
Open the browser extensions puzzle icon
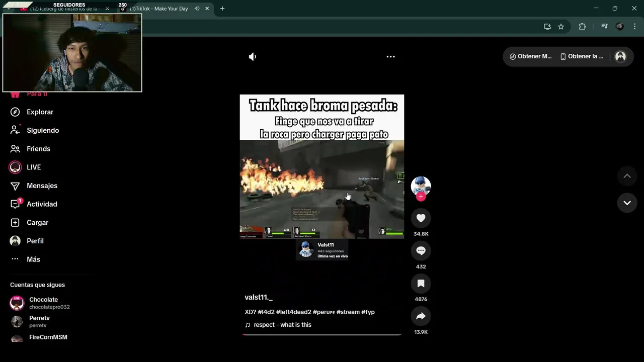pos(582,27)
